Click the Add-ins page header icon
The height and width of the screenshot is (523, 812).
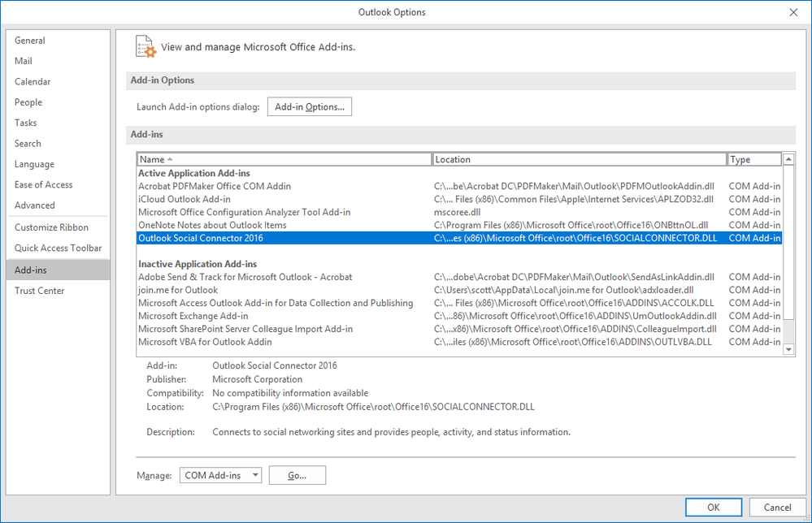click(x=145, y=46)
